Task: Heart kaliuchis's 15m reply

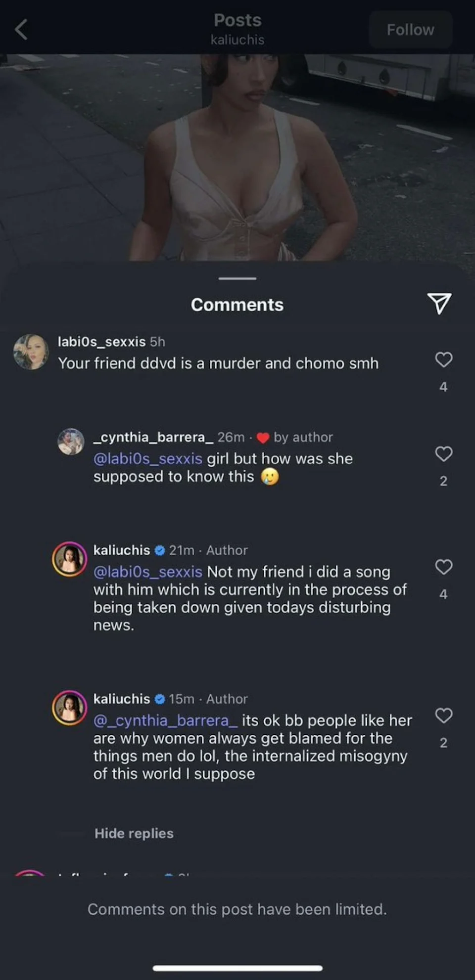Action: (443, 715)
